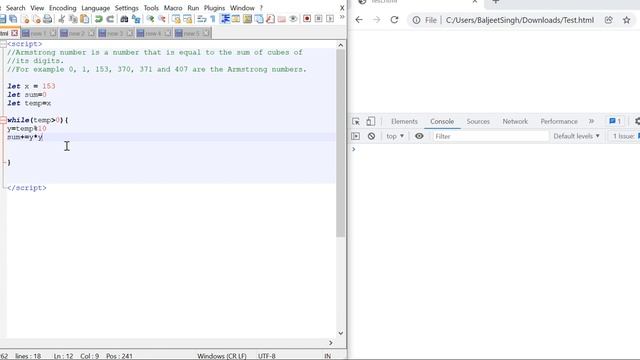Image resolution: width=640 pixels, height=360 pixels.
Task: Click the Close All documents toolbar icon
Action: coord(36,19)
